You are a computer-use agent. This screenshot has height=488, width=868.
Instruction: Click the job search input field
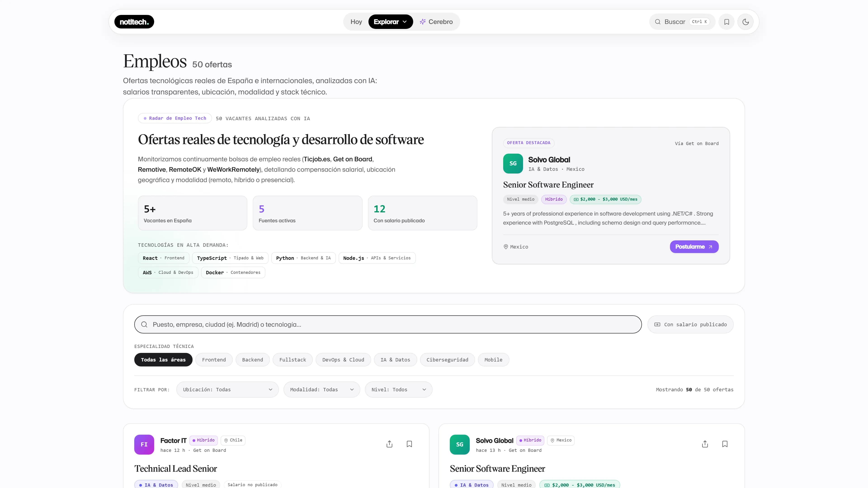[388, 324]
